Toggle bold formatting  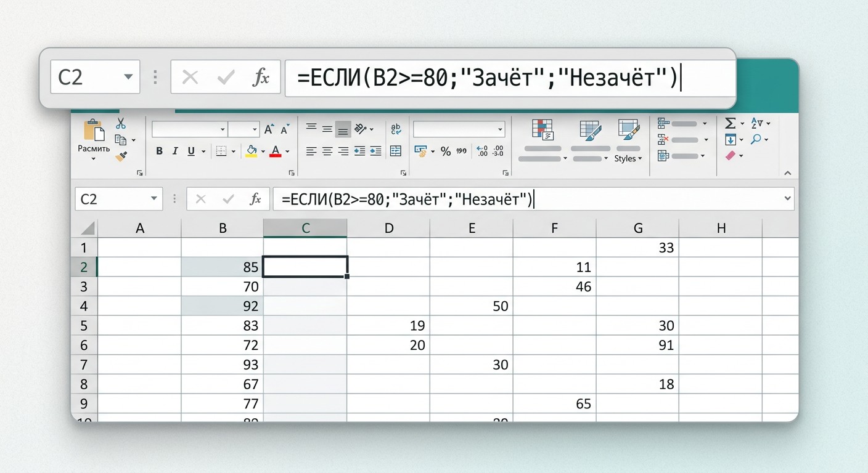(x=159, y=151)
